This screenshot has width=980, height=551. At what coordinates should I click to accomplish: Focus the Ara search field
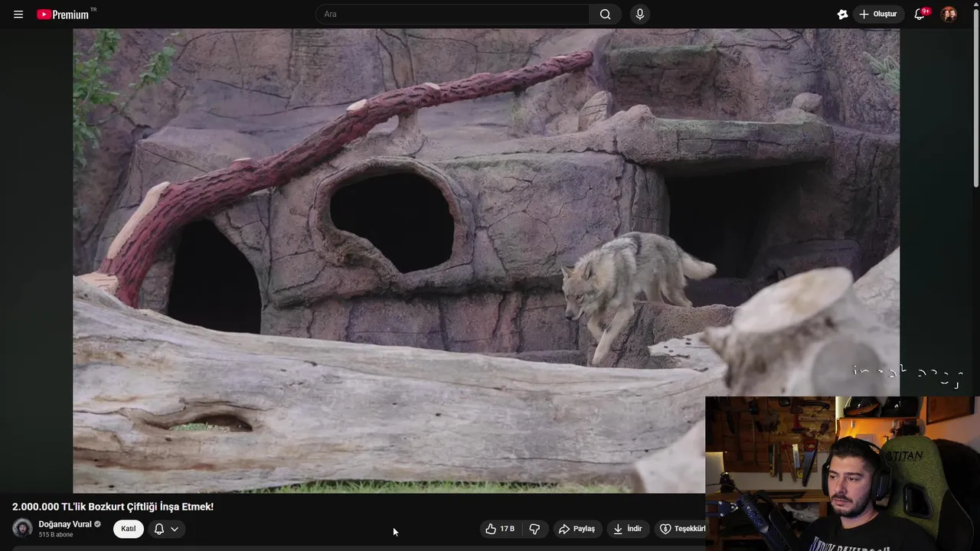coord(452,14)
